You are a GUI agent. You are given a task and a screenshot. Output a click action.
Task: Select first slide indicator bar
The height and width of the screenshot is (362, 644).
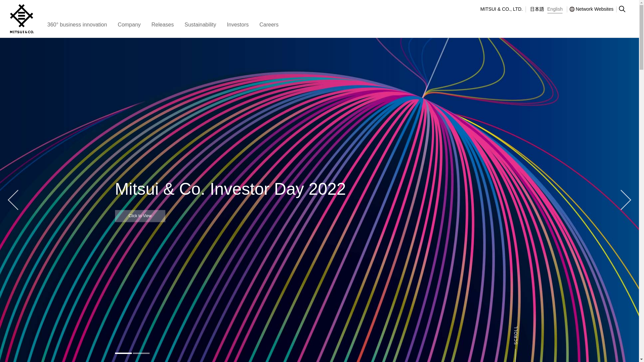pyautogui.click(x=123, y=353)
